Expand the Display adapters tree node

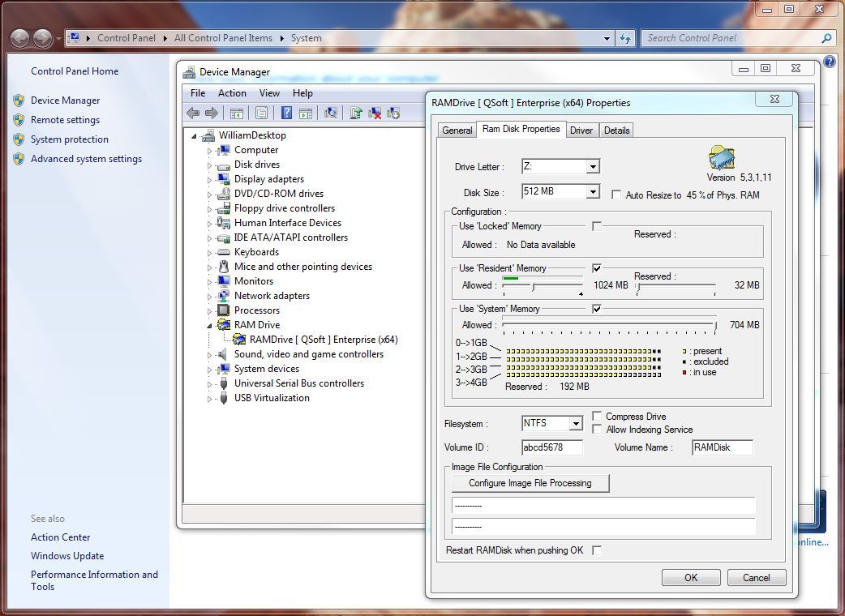(209, 179)
